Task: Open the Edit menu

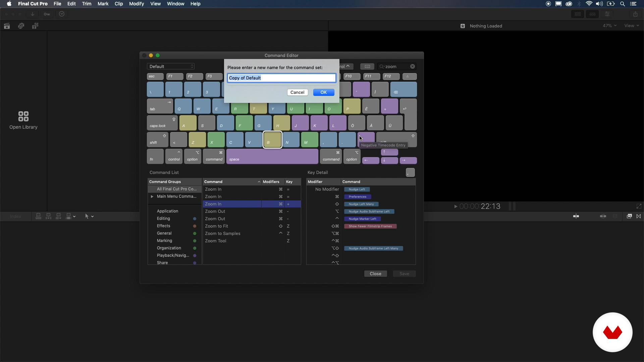Action: 71,4
